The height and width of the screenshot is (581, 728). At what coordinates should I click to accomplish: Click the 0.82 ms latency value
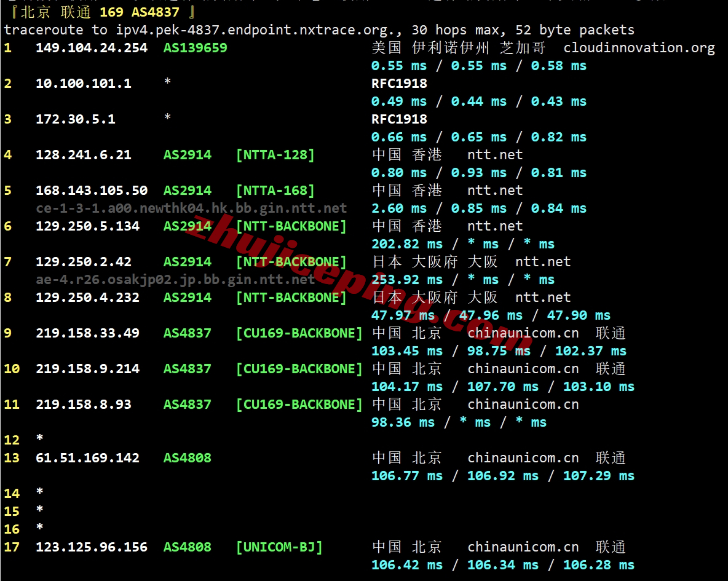click(558, 137)
